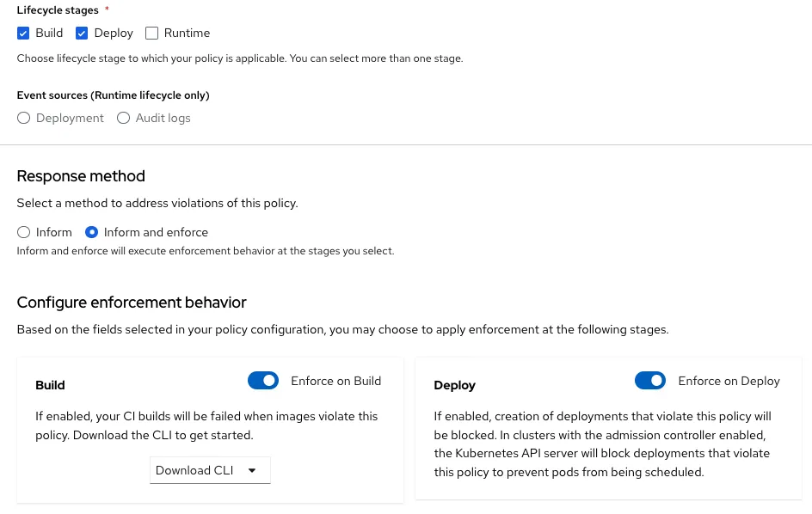The height and width of the screenshot is (514, 812).
Task: Toggle off enforcement for Build stage
Action: (263, 380)
